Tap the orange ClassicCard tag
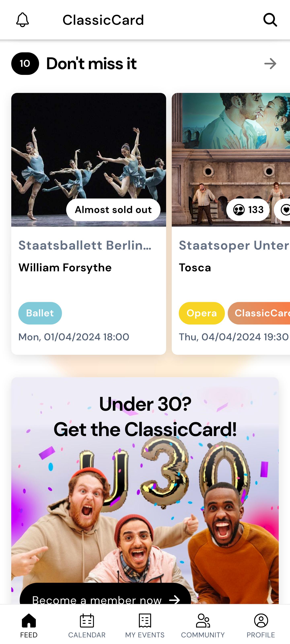 click(259, 313)
